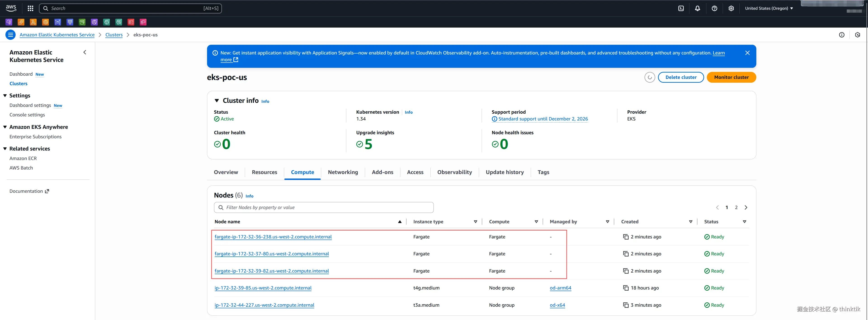
Task: Click the Filter Nodes search field
Action: click(x=323, y=207)
